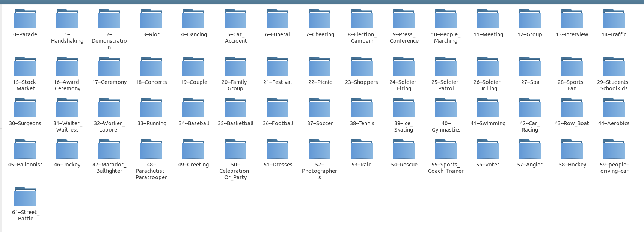This screenshot has width=644, height=232.
Task: Click the 41--Swimming folder icon
Action: [x=488, y=108]
